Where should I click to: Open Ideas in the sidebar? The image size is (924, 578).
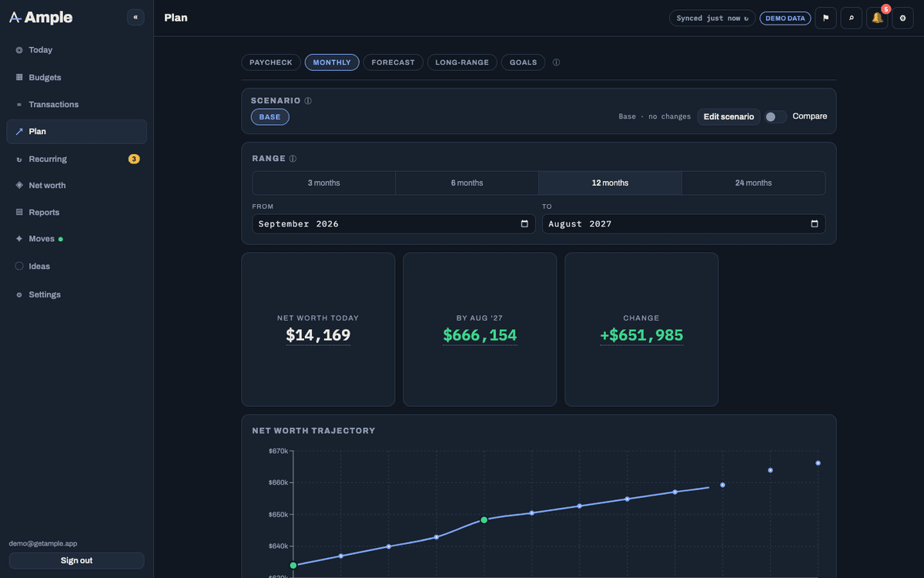pos(76,266)
